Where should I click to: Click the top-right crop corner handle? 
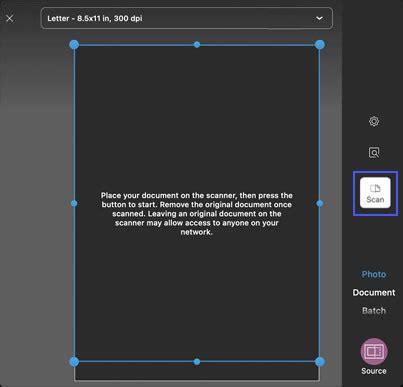click(320, 45)
